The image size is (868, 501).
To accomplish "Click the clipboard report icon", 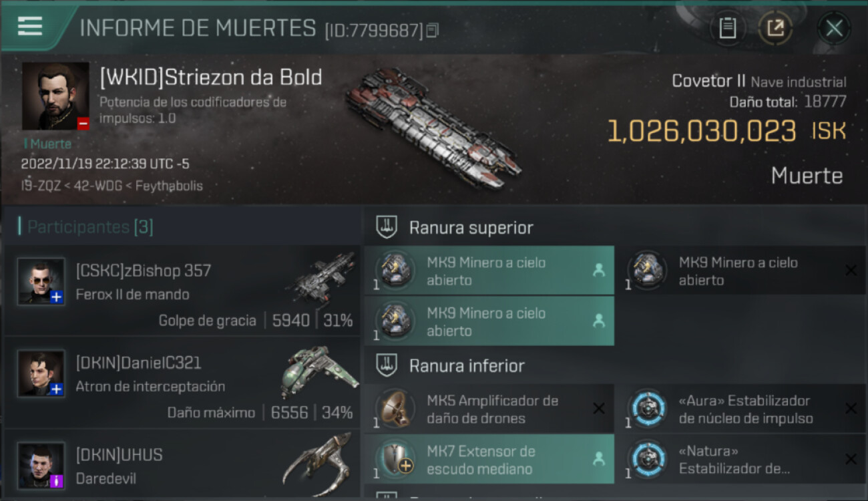I will [x=727, y=28].
